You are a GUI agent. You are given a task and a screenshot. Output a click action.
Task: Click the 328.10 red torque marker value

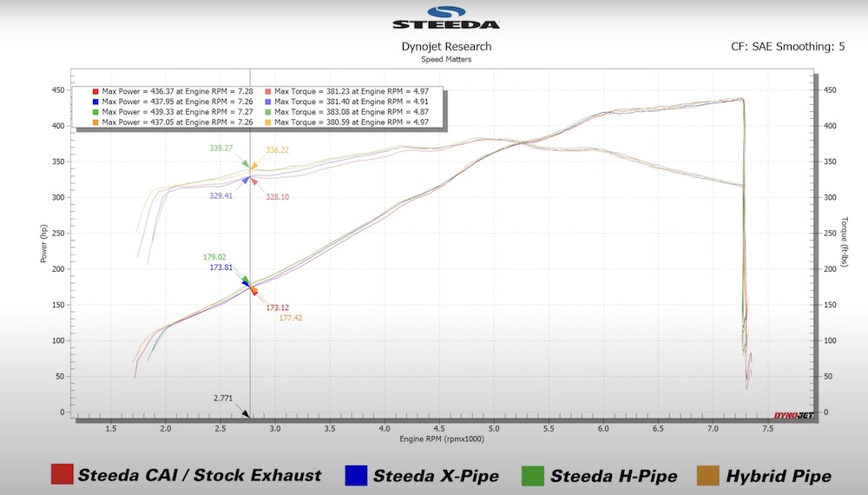(278, 196)
